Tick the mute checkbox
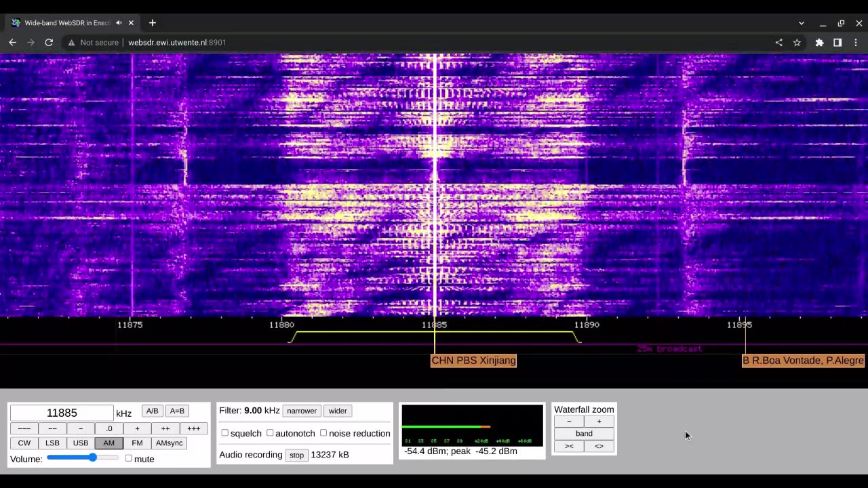This screenshot has width=868, height=488. tap(129, 459)
